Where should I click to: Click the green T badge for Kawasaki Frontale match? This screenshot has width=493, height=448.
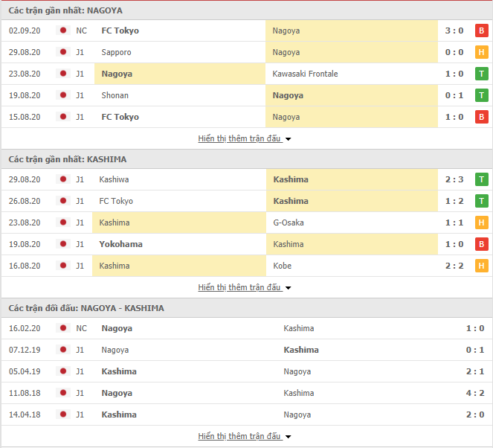481,74
